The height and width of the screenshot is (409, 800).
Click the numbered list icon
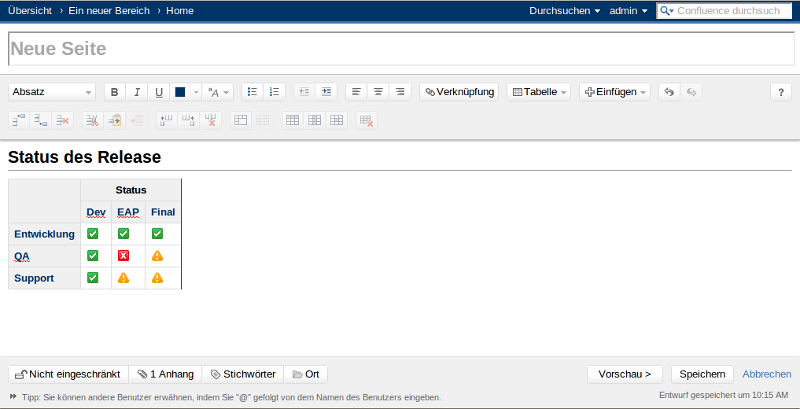tap(275, 92)
